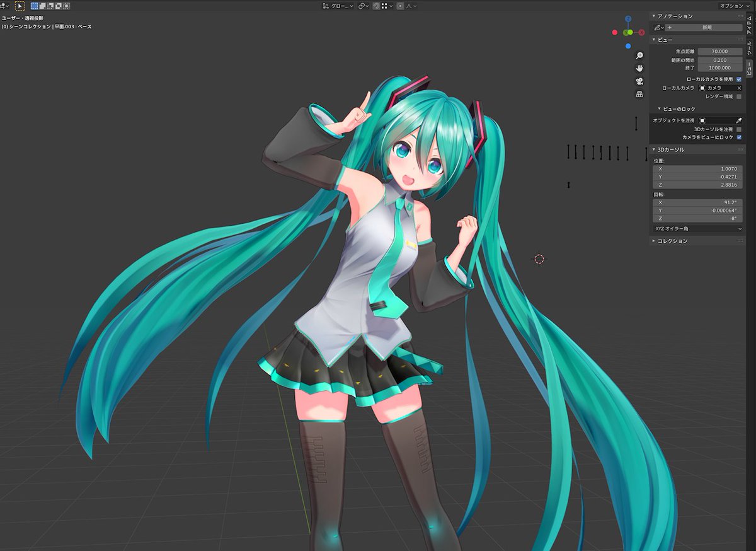Click the red X axis gizmo ball

[x=641, y=32]
